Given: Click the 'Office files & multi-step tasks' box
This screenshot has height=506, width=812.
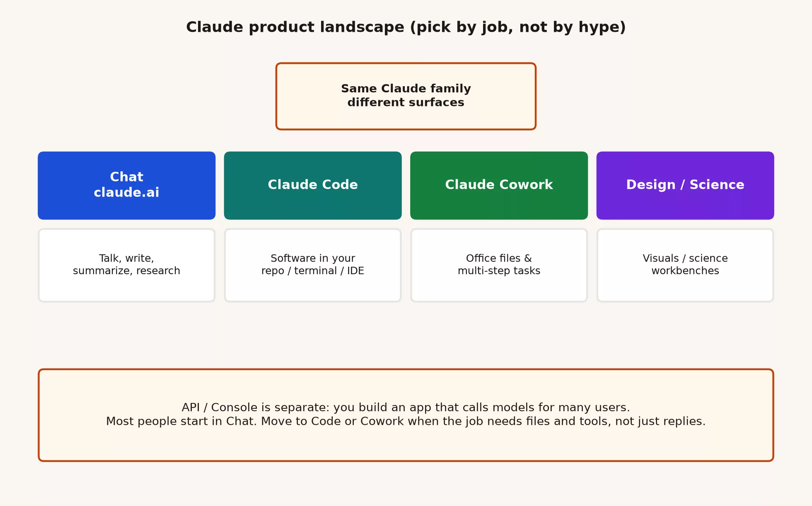Looking at the screenshot, I should tap(499, 265).
